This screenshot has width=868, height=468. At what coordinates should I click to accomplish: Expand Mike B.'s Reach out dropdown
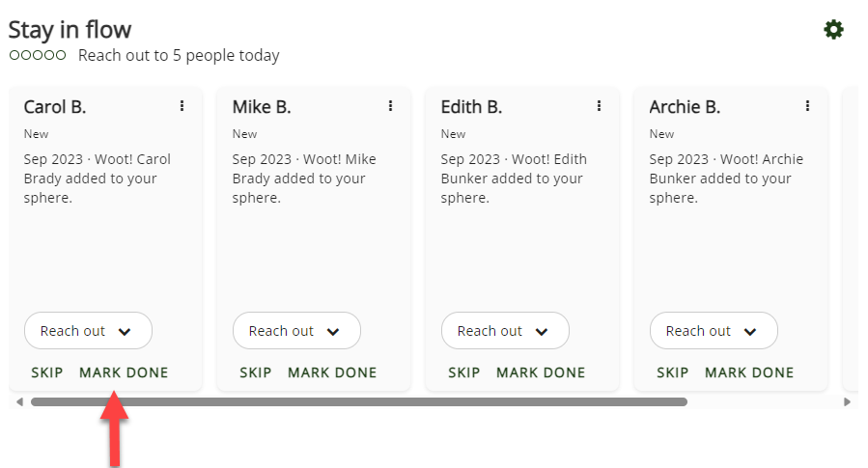(296, 331)
